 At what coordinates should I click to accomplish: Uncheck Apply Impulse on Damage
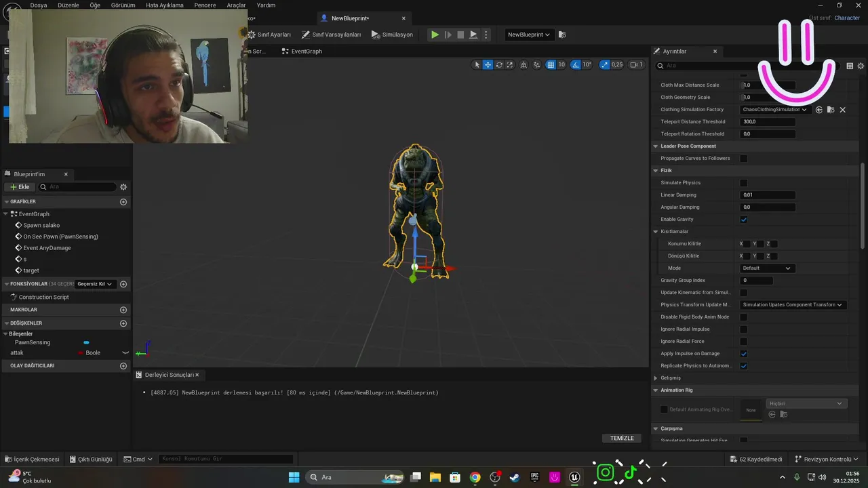click(743, 354)
